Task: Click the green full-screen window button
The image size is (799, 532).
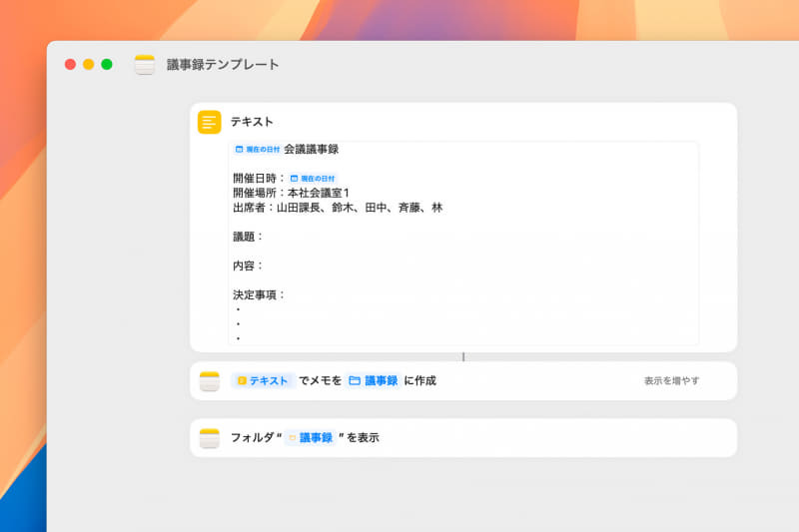Action: 107,64
